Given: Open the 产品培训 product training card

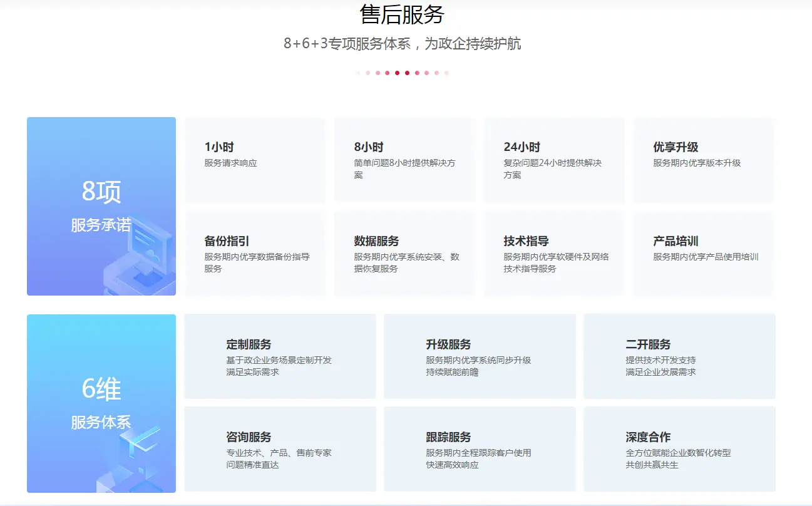Looking at the screenshot, I should coord(704,254).
